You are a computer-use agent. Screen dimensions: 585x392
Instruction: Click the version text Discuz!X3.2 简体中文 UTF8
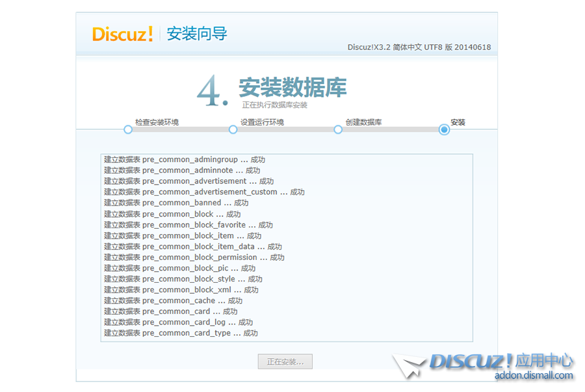click(x=419, y=47)
